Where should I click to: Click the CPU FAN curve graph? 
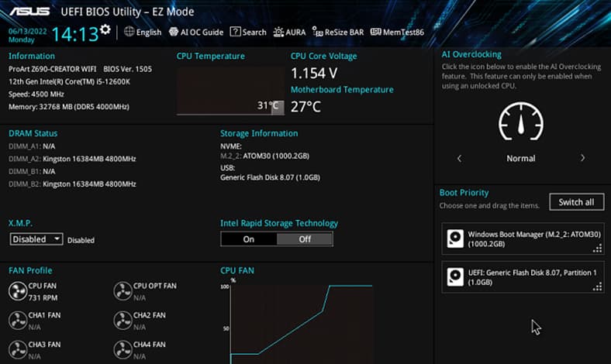coord(301,323)
